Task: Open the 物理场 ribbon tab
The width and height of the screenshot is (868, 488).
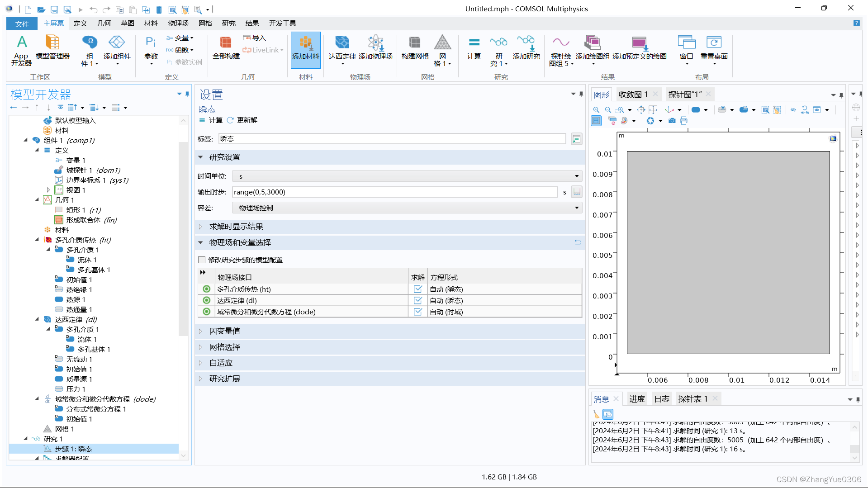Action: pos(178,23)
